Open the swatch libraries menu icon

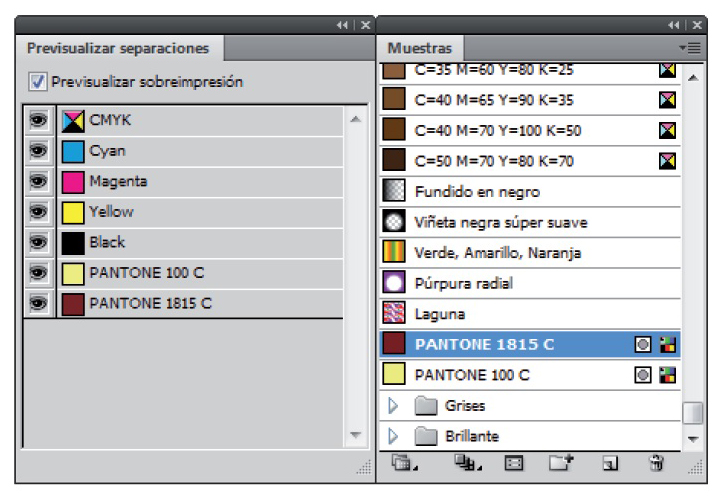coord(402,463)
